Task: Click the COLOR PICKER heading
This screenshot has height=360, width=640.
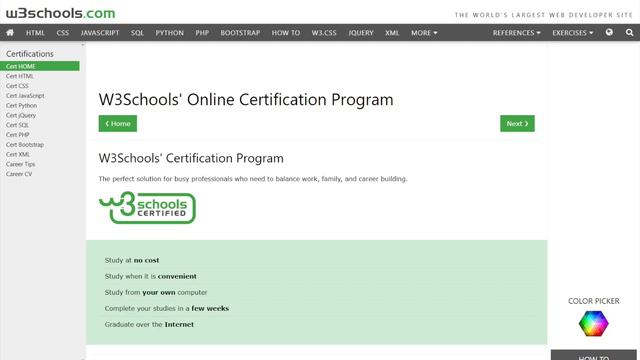Action: pos(593,301)
